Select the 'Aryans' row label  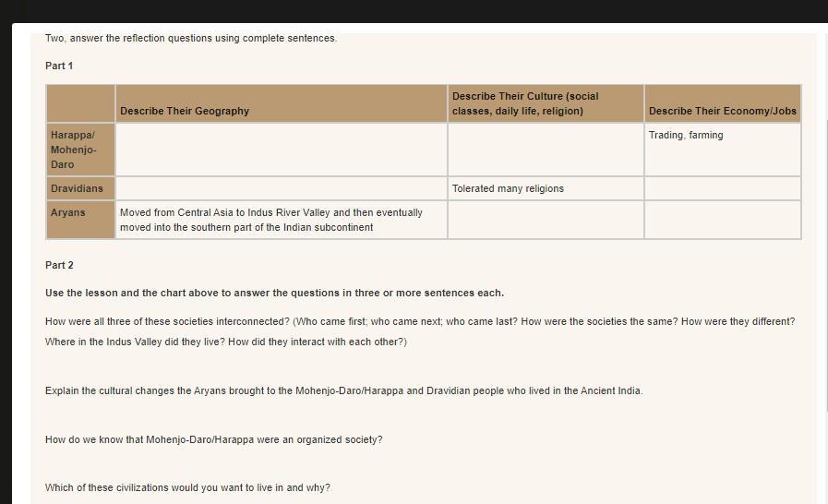point(81,220)
